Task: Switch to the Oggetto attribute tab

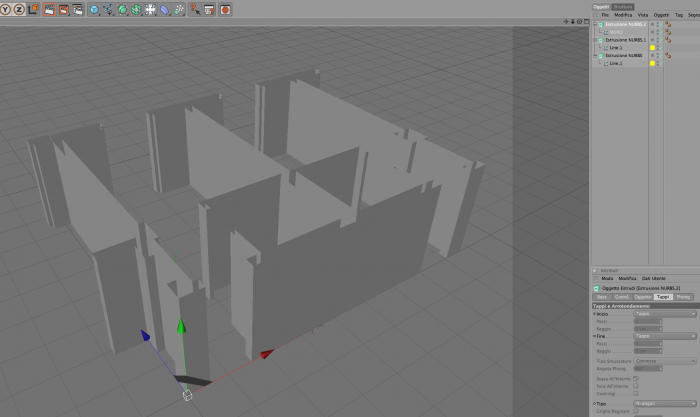Action: [642, 297]
